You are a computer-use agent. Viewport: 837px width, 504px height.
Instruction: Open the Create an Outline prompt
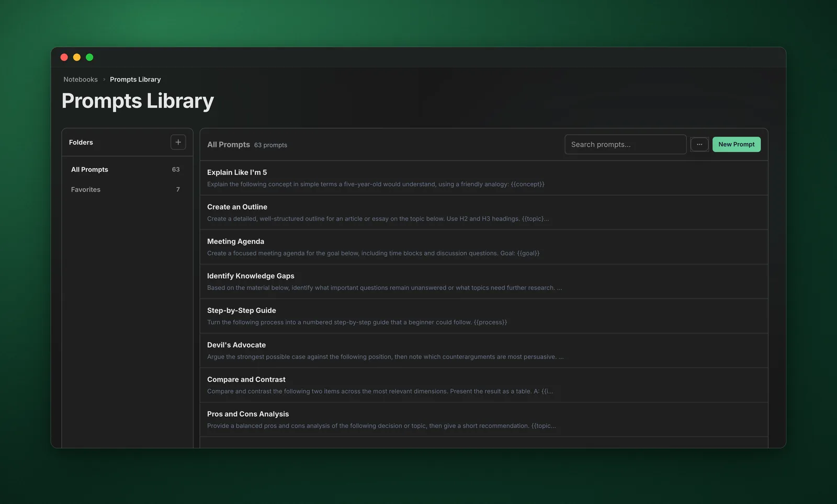point(484,212)
